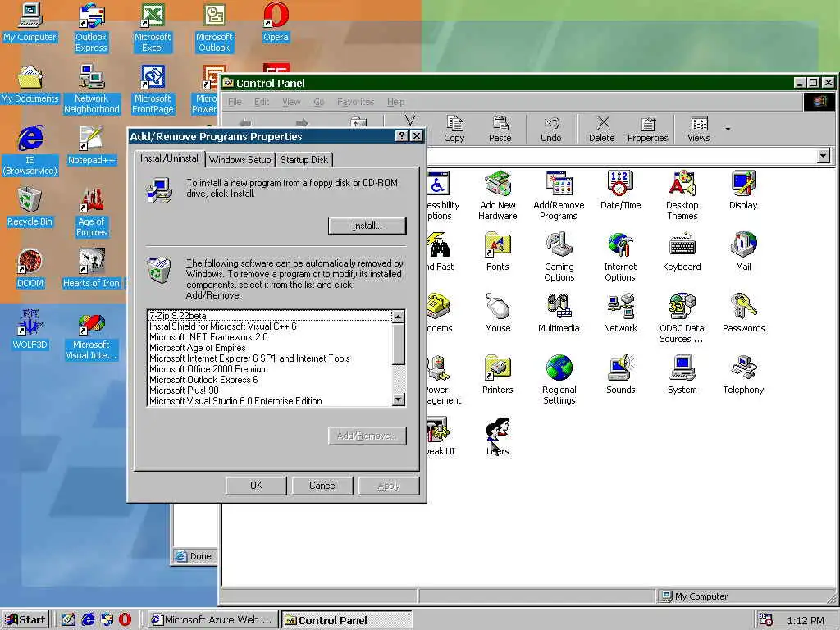840x630 pixels.
Task: Click the dialog's question mark help button
Action: point(401,136)
